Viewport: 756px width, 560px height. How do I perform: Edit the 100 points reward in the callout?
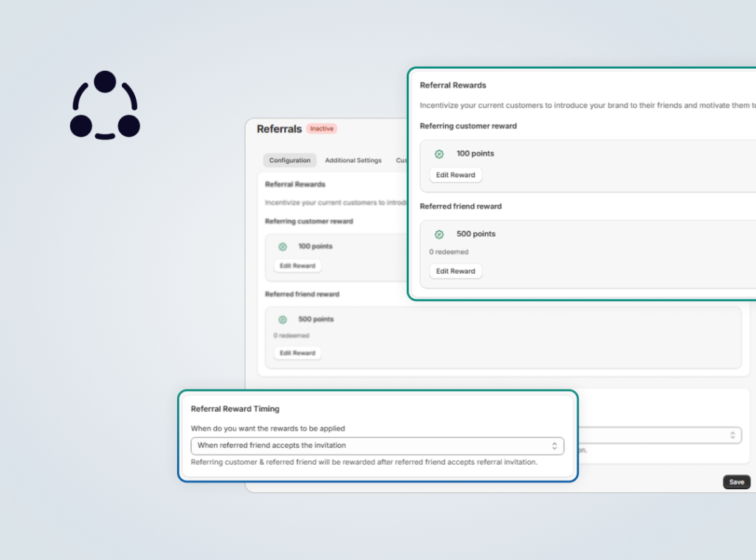[x=456, y=175]
